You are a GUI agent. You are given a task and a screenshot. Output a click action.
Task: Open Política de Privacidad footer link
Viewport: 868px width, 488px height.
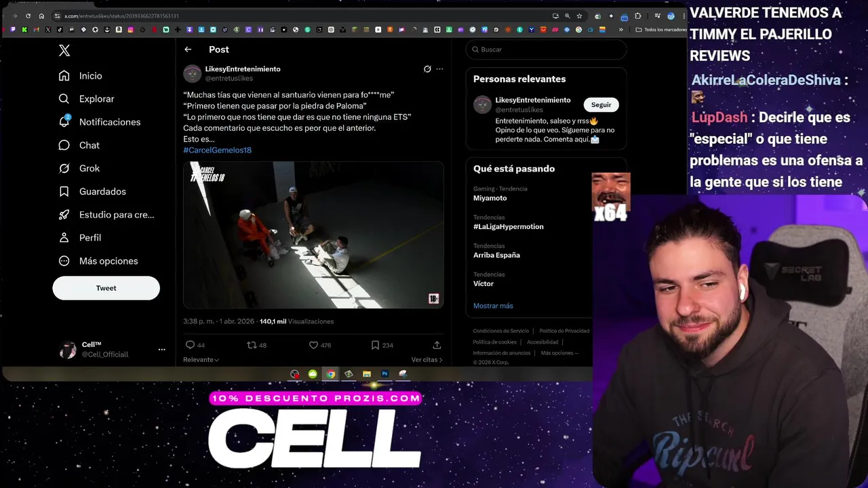click(x=564, y=331)
